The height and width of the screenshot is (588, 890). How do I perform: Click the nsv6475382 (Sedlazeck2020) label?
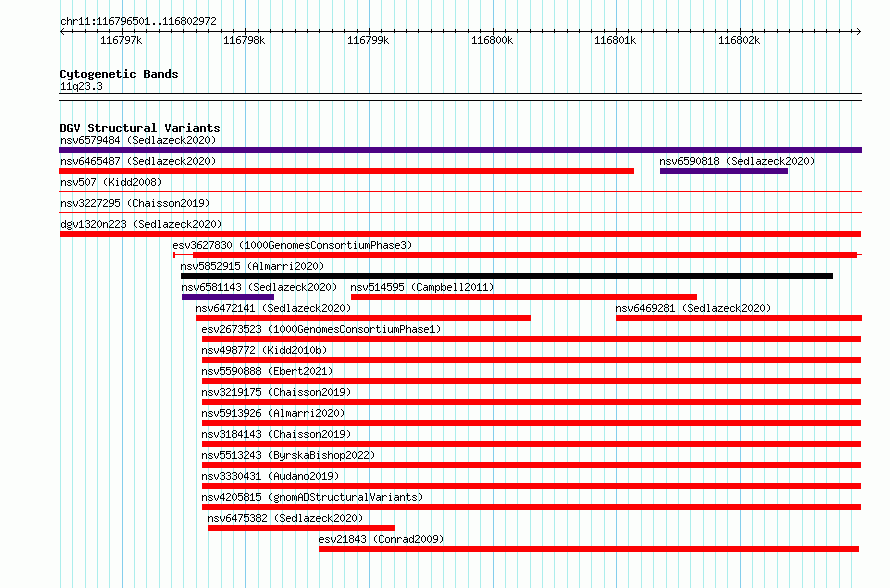pyautogui.click(x=285, y=518)
